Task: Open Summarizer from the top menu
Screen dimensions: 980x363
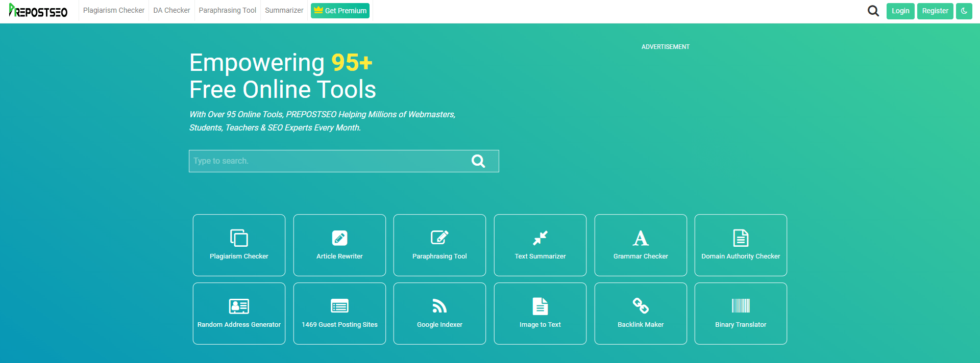Action: point(284,11)
